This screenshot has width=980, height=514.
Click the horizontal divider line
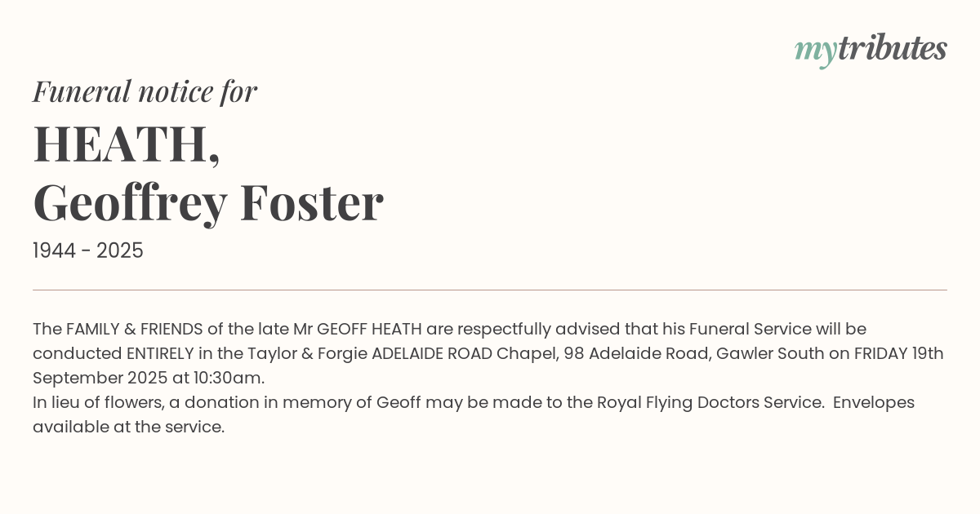pyautogui.click(x=490, y=290)
